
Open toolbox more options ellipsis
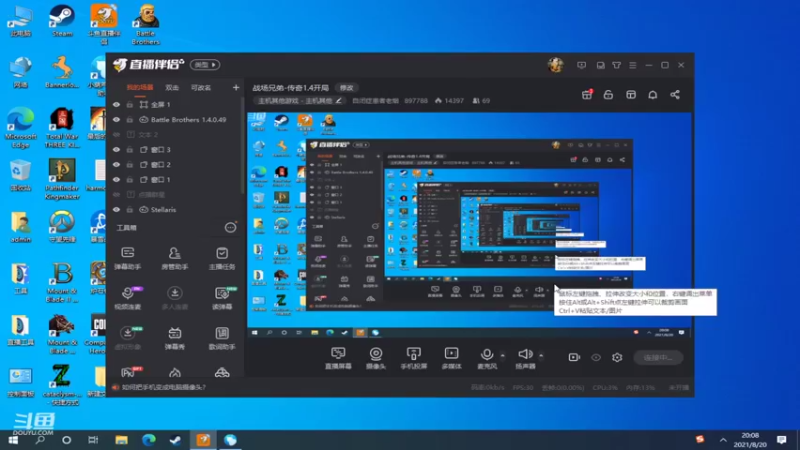(231, 228)
